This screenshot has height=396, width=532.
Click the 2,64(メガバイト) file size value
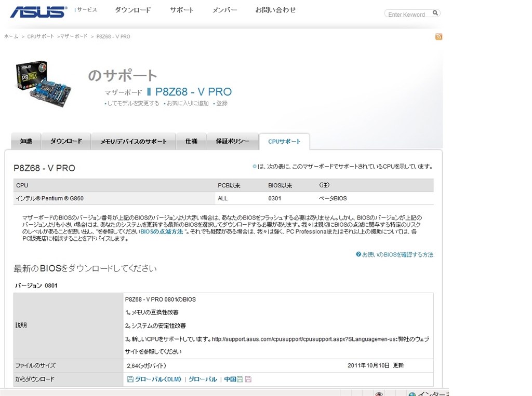pos(147,366)
